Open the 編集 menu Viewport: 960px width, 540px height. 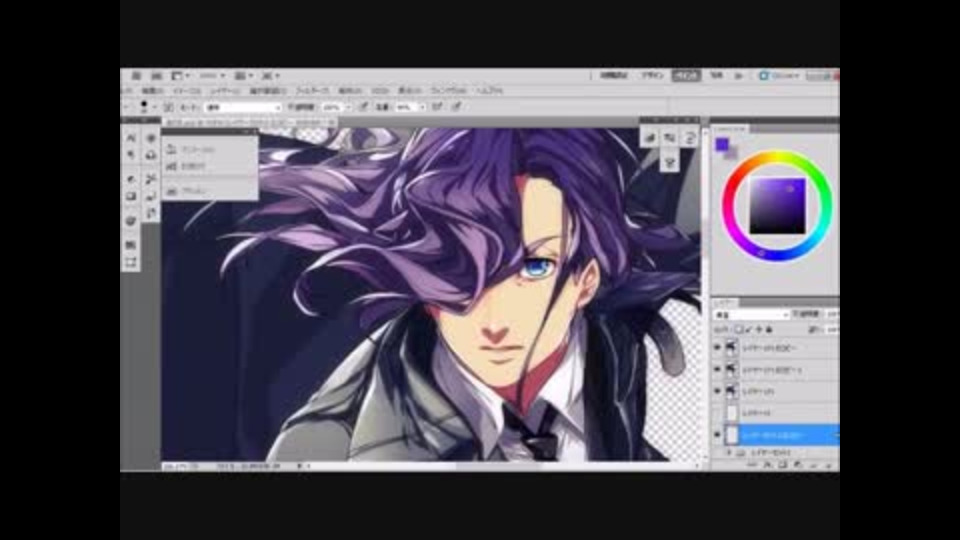152,91
